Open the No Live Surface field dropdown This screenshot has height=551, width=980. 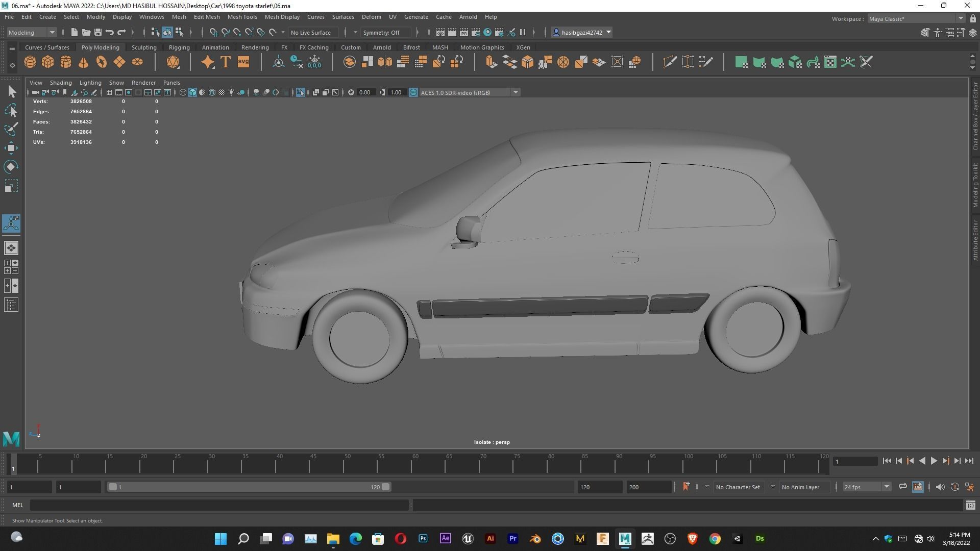coord(314,32)
